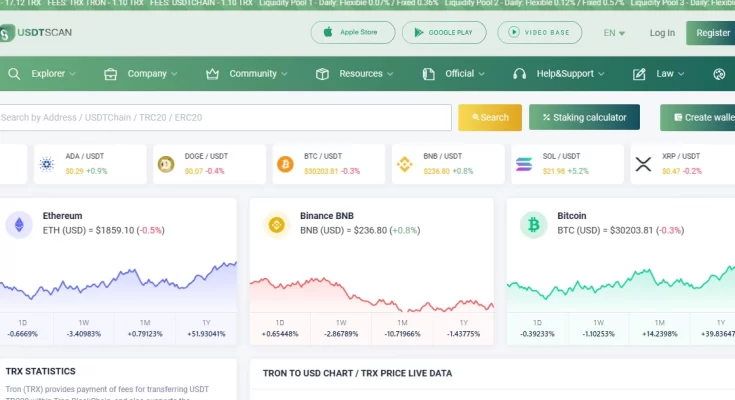Expand the Help&Support menu
The height and width of the screenshot is (400, 735).
click(570, 74)
